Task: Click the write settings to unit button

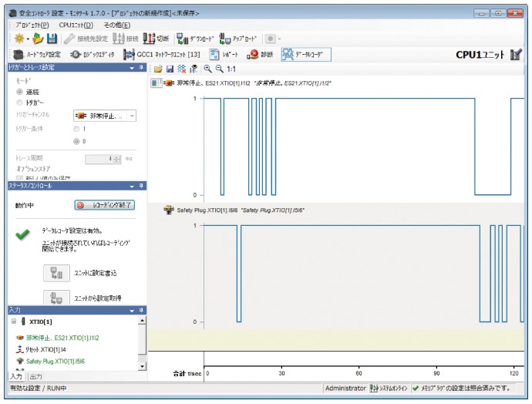Action: (56, 273)
